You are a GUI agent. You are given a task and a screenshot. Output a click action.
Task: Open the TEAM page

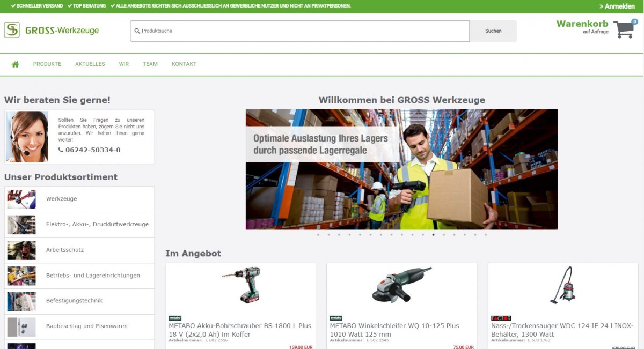pyautogui.click(x=150, y=64)
